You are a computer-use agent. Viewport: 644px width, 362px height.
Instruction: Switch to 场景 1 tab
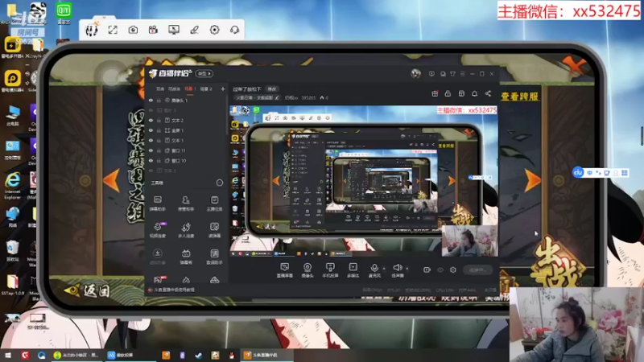190,88
